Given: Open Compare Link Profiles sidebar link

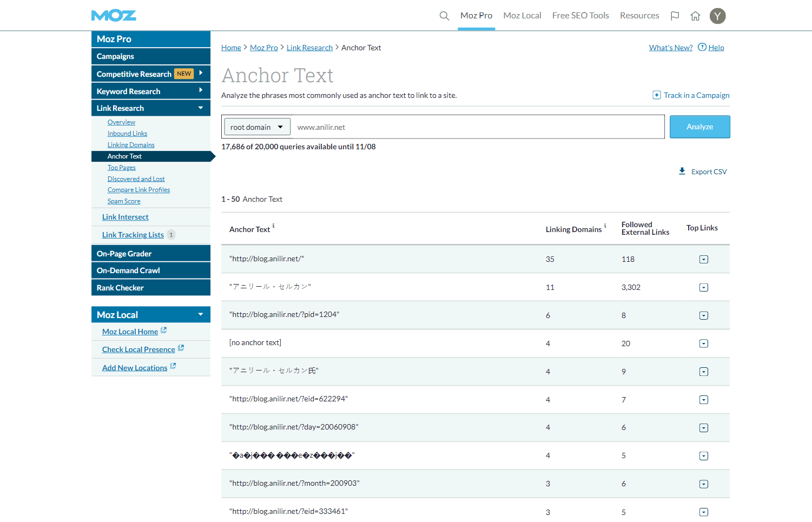Looking at the screenshot, I should [138, 190].
